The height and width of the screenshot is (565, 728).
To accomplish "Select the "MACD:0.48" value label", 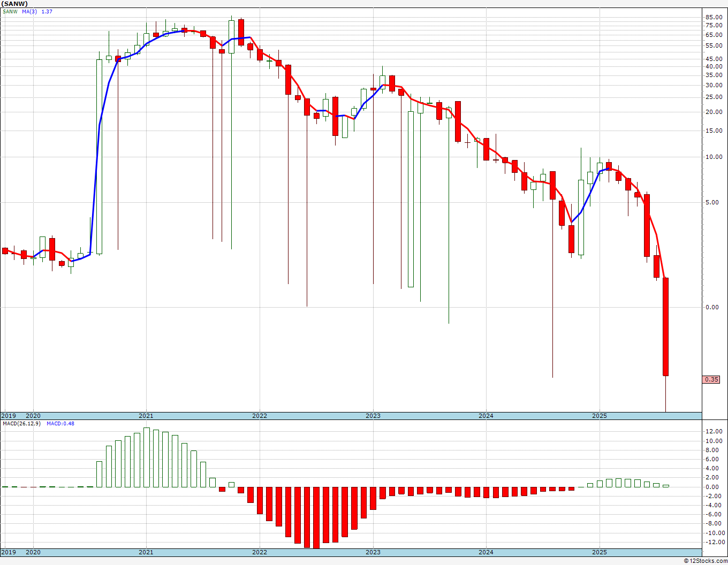I will coord(60,424).
